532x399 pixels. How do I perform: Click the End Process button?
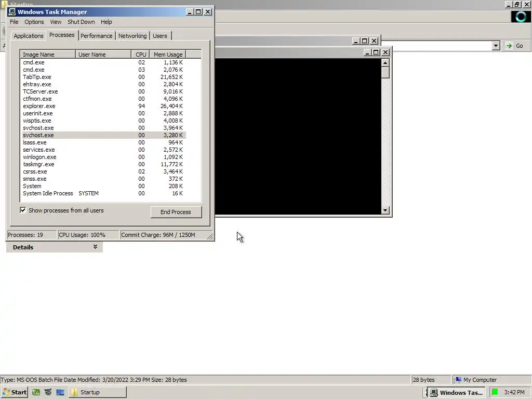[176, 212]
